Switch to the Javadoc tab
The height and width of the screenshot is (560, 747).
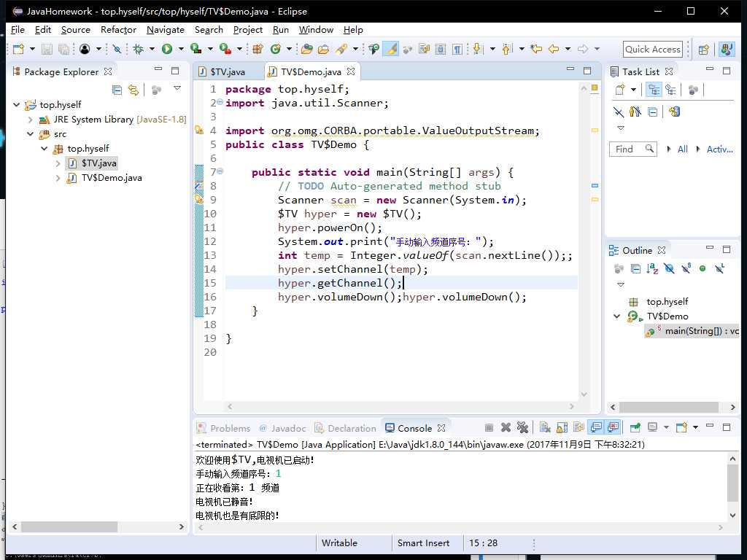point(282,428)
